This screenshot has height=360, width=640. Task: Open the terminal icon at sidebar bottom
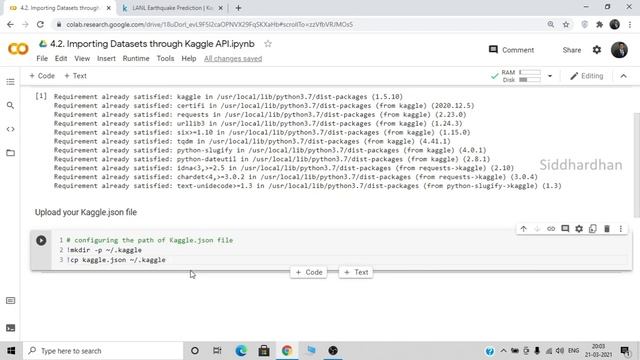pyautogui.click(x=11, y=328)
